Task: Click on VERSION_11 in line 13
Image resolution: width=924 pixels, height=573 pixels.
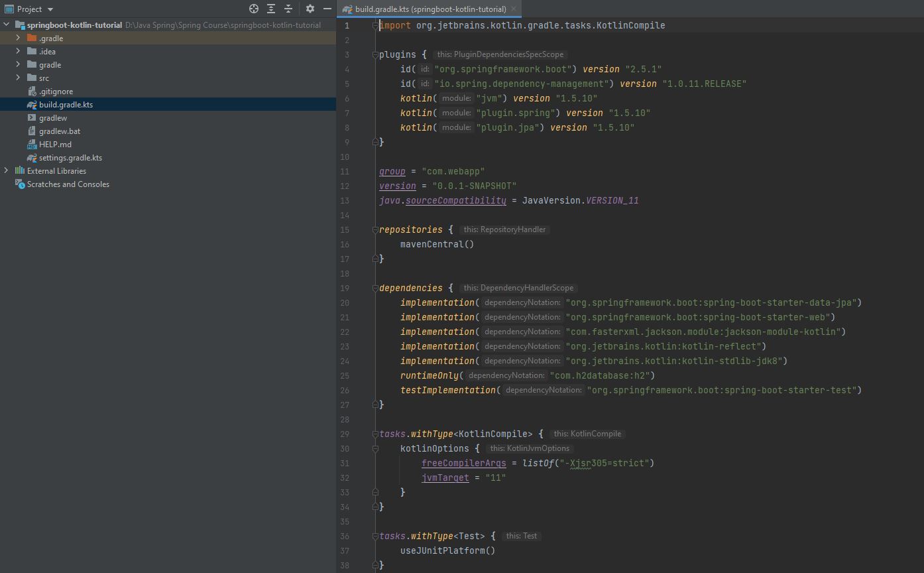Action: (x=612, y=200)
